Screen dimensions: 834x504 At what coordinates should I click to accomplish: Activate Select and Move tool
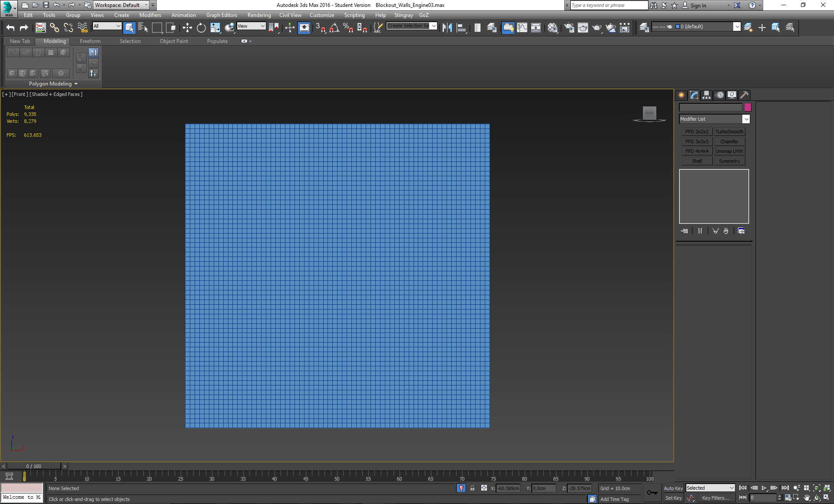[187, 28]
